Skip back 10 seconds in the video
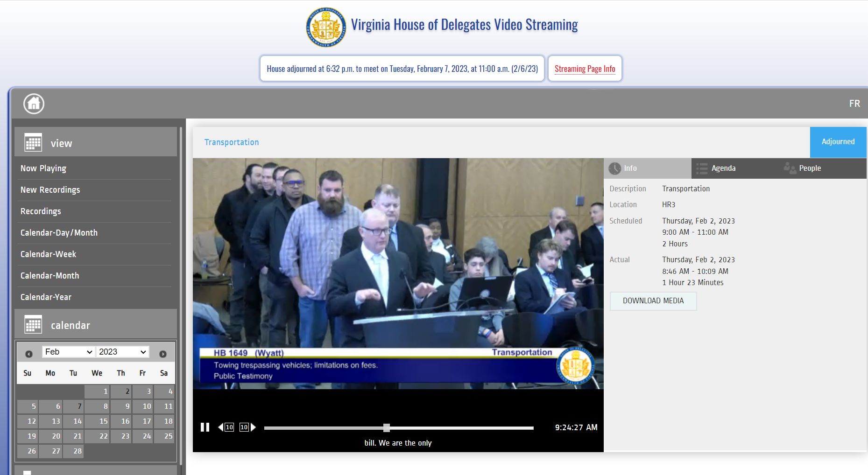Screen dimensions: 868x475 coord(226,427)
